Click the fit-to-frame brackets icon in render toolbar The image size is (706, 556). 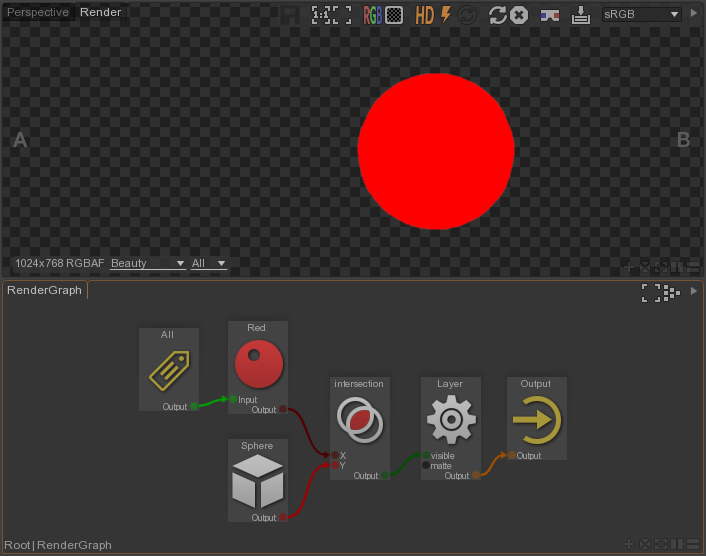coord(342,15)
